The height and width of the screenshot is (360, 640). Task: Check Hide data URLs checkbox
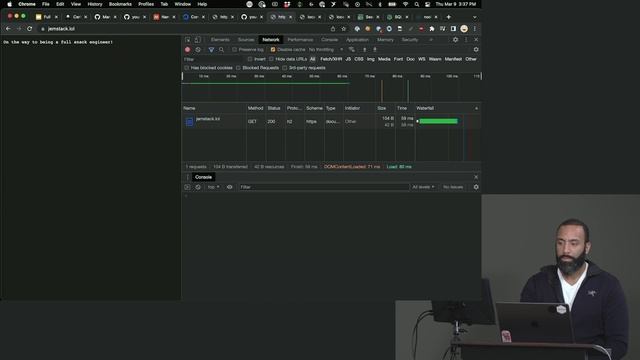coord(271,59)
